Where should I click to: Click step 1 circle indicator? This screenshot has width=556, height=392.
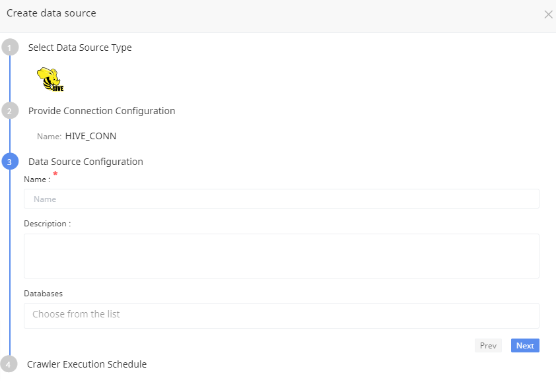10,48
